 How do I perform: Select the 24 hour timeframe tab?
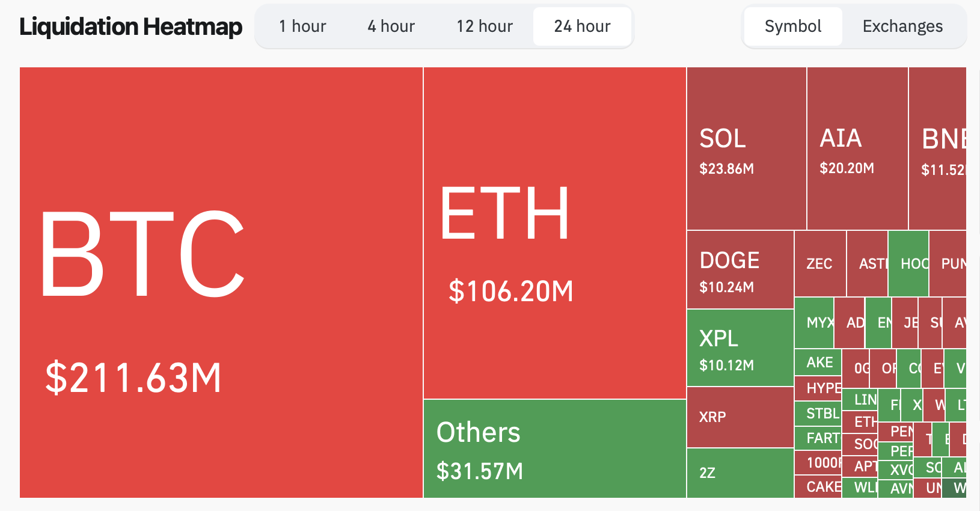(582, 26)
